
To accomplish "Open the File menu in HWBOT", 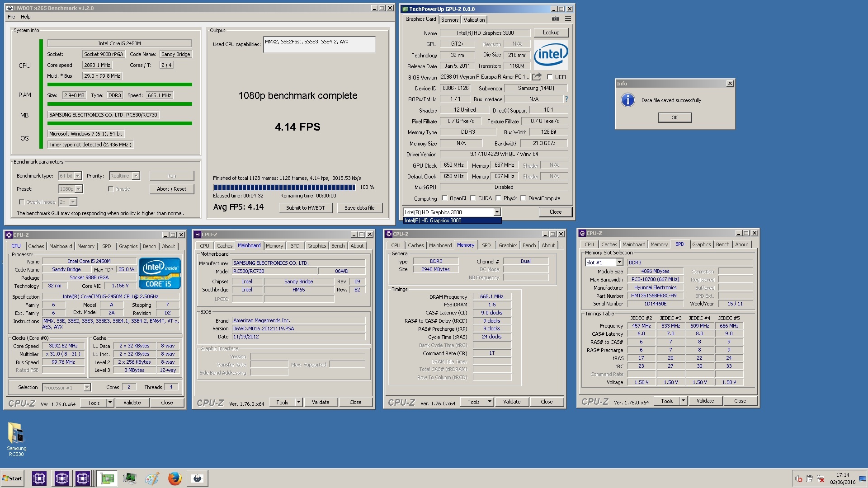I will tap(11, 17).
